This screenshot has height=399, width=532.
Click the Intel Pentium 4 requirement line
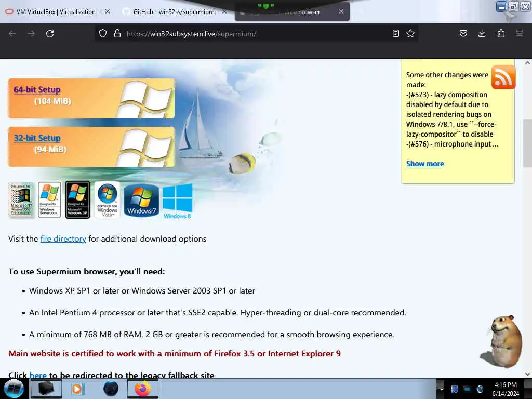click(x=218, y=312)
